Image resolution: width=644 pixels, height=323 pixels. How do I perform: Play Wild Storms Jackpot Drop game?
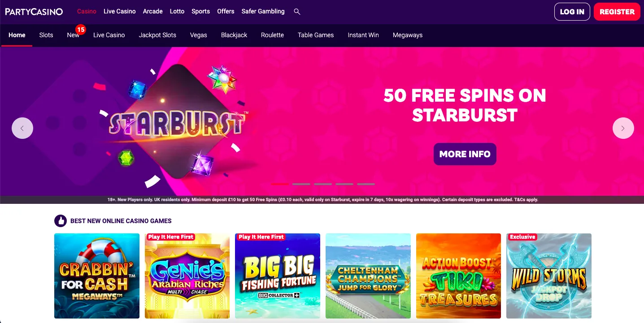549,276
